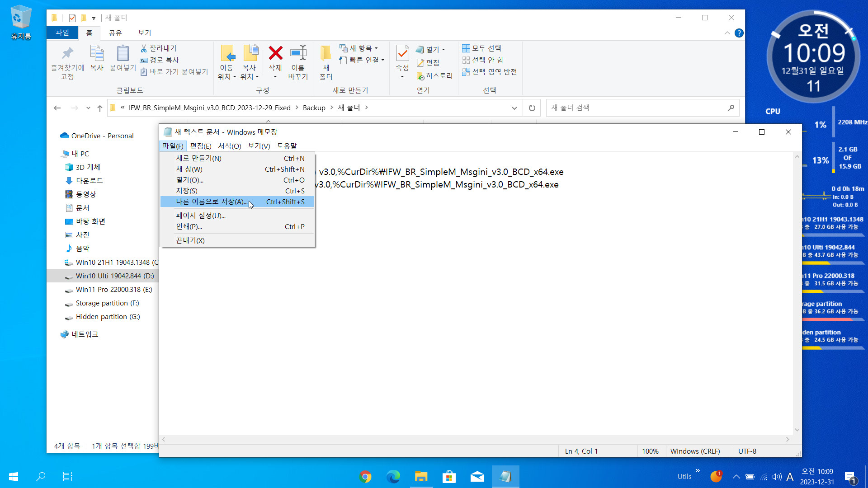The image size is (868, 488).
Task: Switch to Explorer Share tab
Action: [115, 33]
